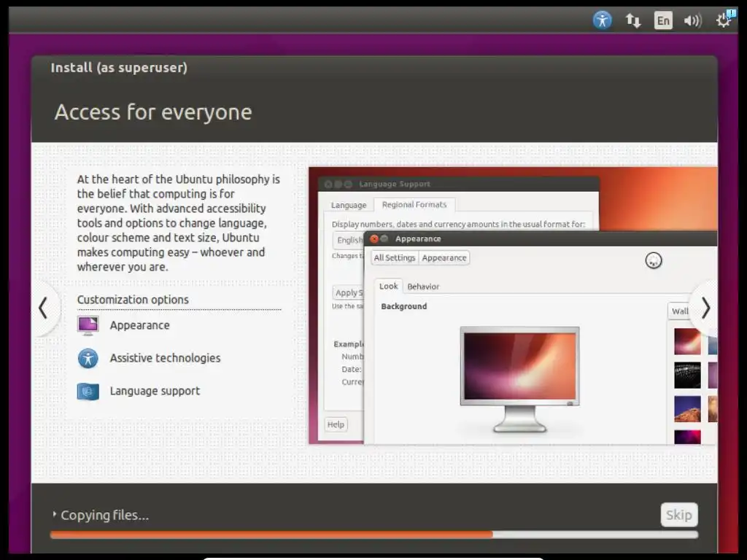
Task: Click the Appearance customization option text
Action: [x=139, y=325]
